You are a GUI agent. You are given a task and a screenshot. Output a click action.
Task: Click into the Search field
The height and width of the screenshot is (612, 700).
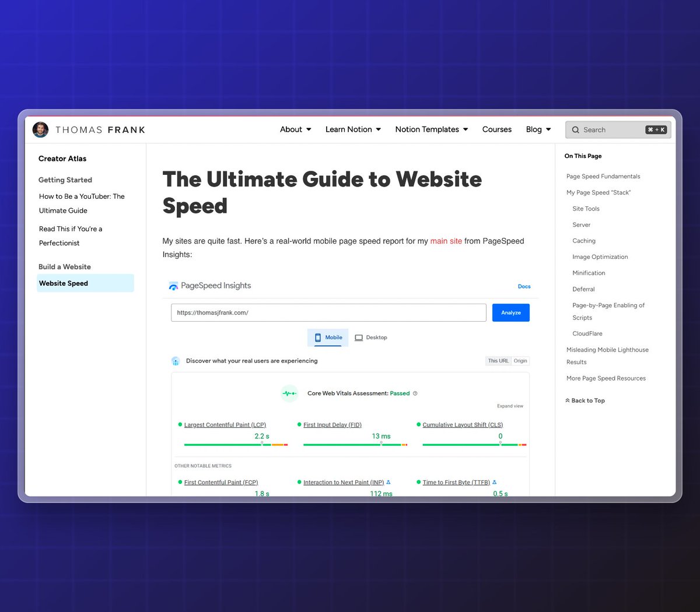[618, 130]
